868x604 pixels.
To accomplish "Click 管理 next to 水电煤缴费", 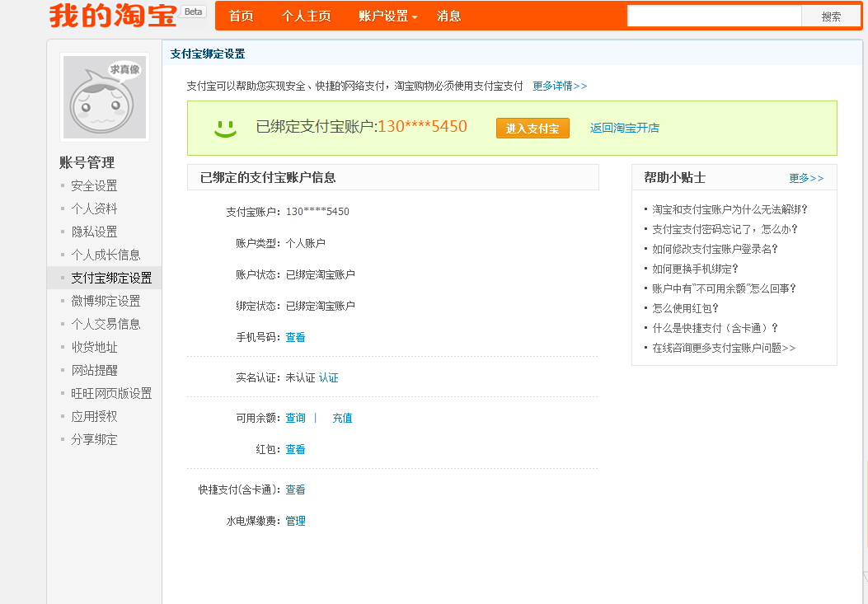I will point(295,521).
